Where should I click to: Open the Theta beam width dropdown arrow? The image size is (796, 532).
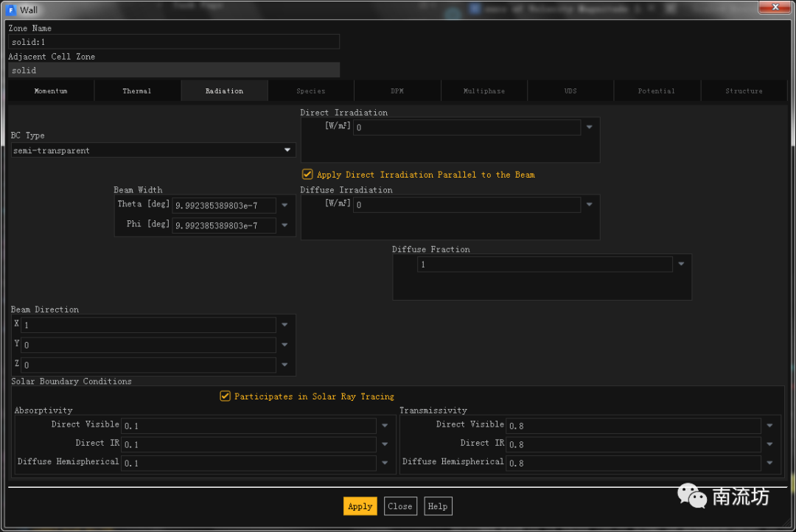coord(284,206)
